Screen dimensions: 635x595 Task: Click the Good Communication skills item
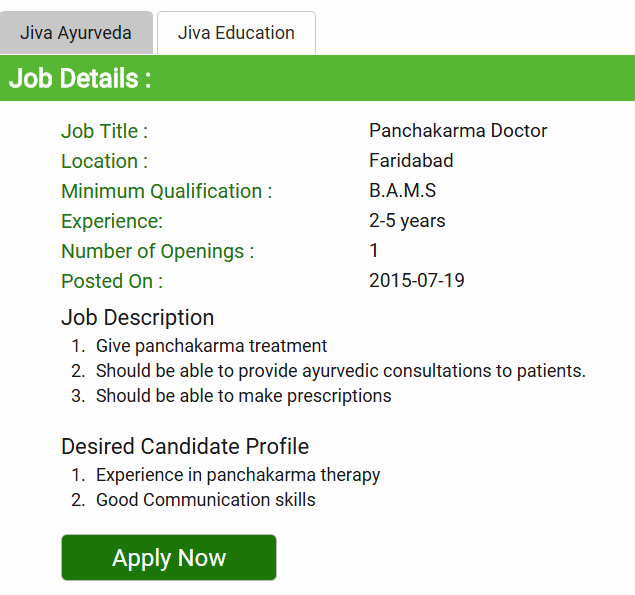(205, 500)
